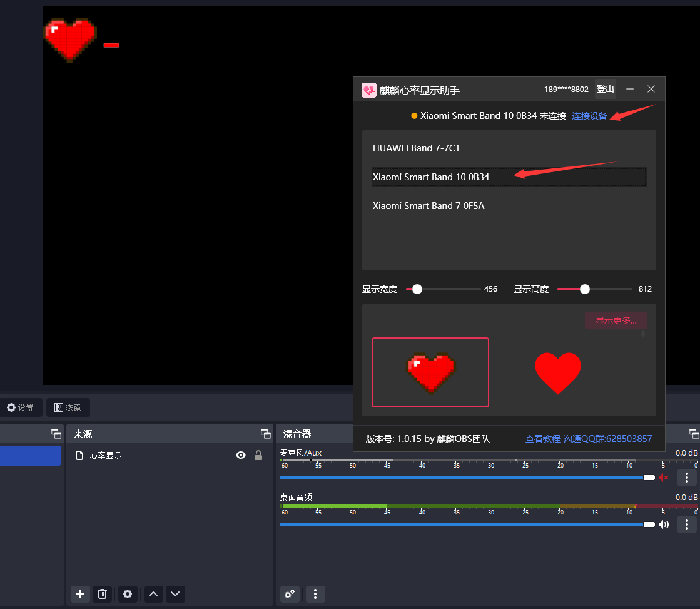Viewport: 700px width, 609px height.
Task: Open OBS source 设置 properties button
Action: (21, 407)
